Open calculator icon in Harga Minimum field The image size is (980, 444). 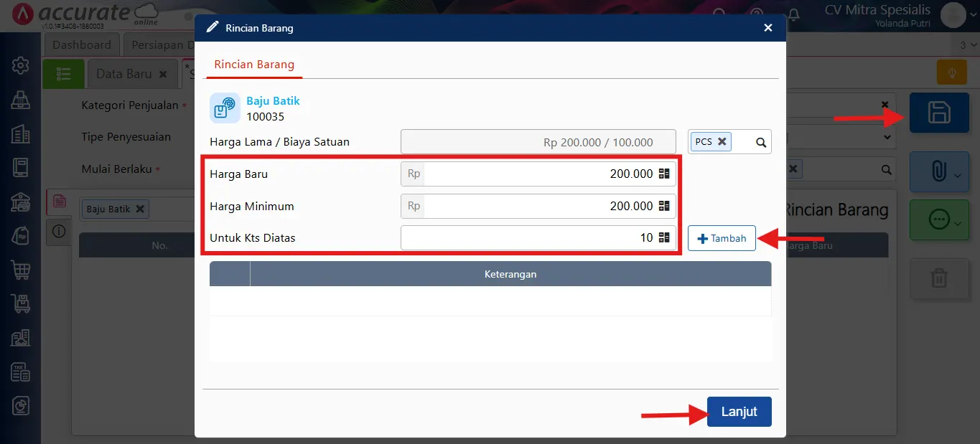(x=663, y=207)
